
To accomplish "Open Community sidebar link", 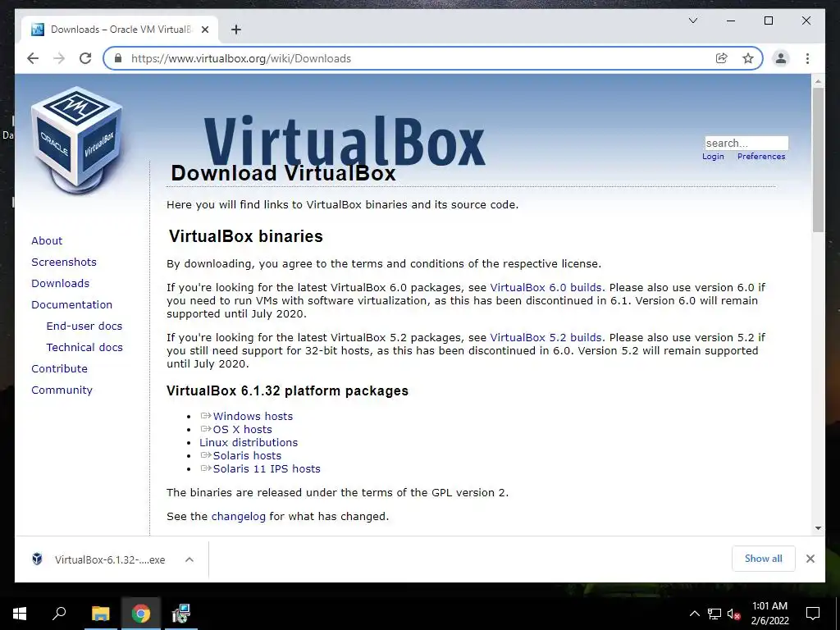I will [x=62, y=390].
